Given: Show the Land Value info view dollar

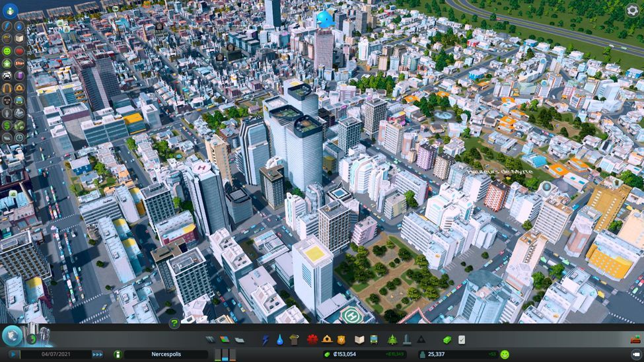Looking at the screenshot, I should pos(7,125).
